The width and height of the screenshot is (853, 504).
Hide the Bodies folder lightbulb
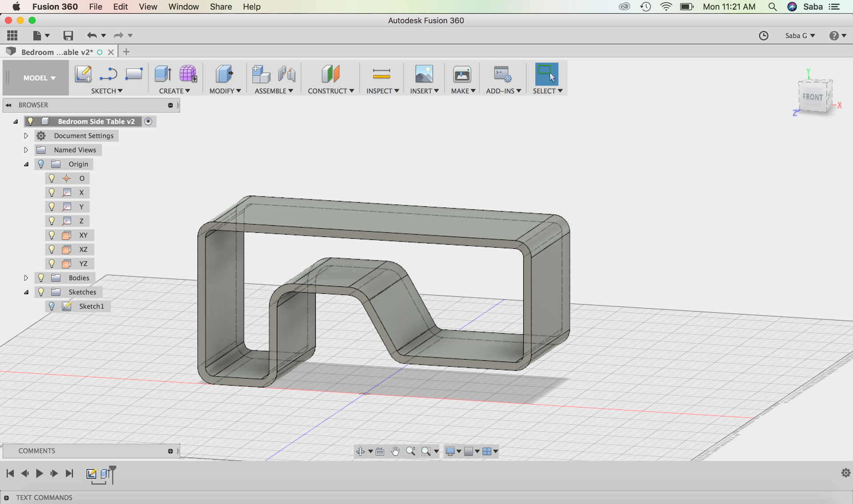tap(41, 278)
